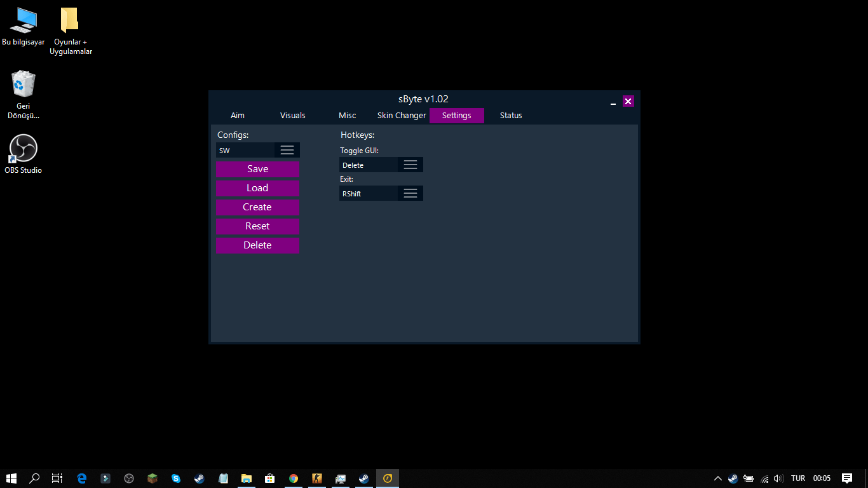This screenshot has height=488, width=868.
Task: View the Status tab
Action: click(511, 116)
